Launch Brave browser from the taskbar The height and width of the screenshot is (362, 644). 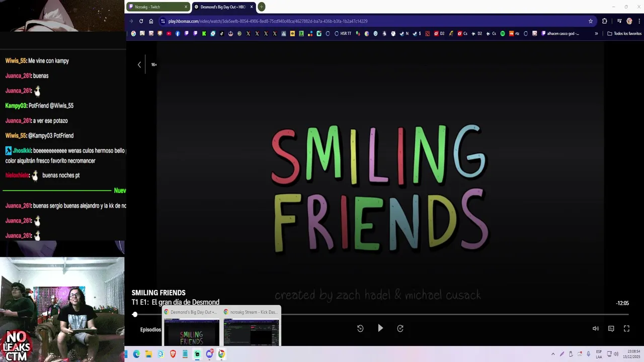(x=173, y=354)
